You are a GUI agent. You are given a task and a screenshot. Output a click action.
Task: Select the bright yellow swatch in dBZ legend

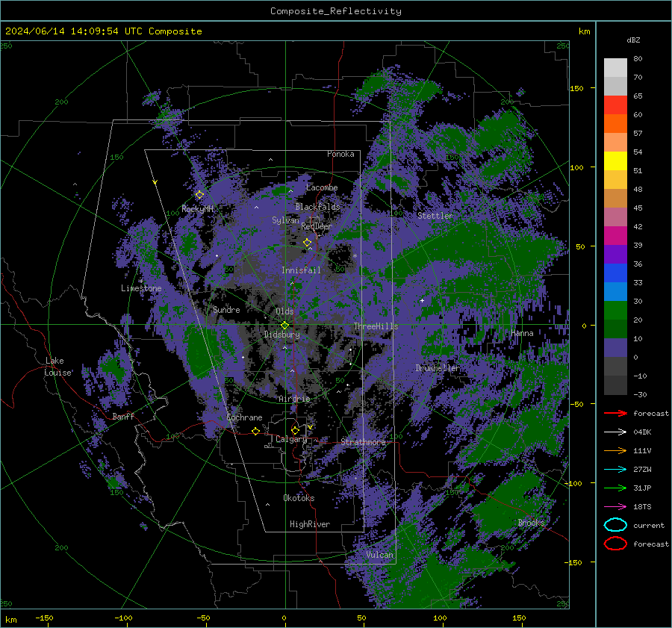pyautogui.click(x=615, y=161)
